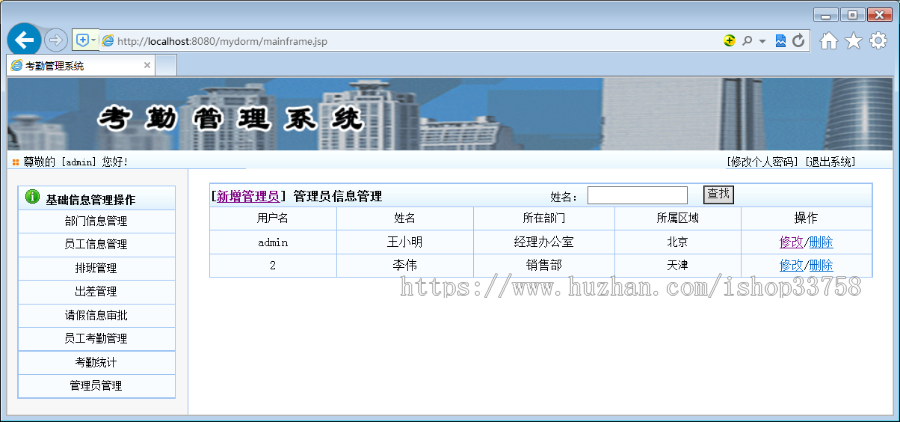
Task: Click the 北京 region cell
Action: coord(677,242)
